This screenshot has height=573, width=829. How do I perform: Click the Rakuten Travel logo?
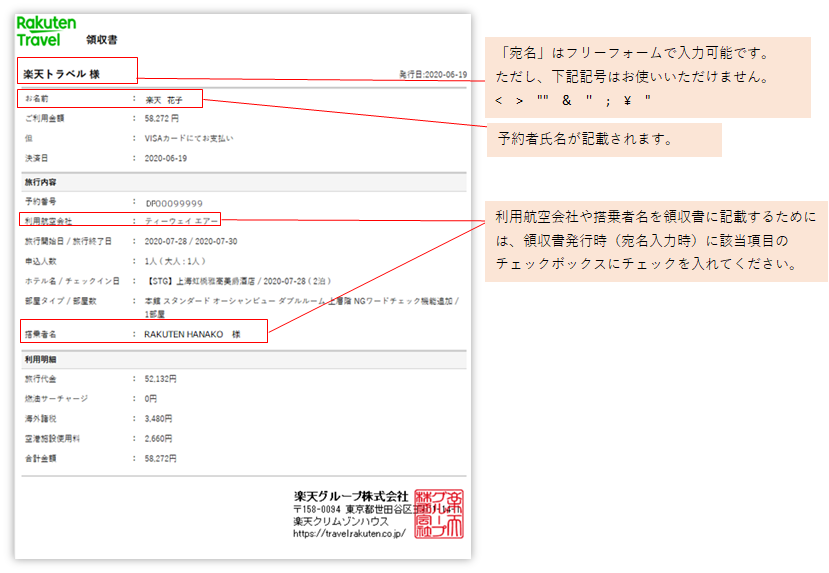coord(46,32)
